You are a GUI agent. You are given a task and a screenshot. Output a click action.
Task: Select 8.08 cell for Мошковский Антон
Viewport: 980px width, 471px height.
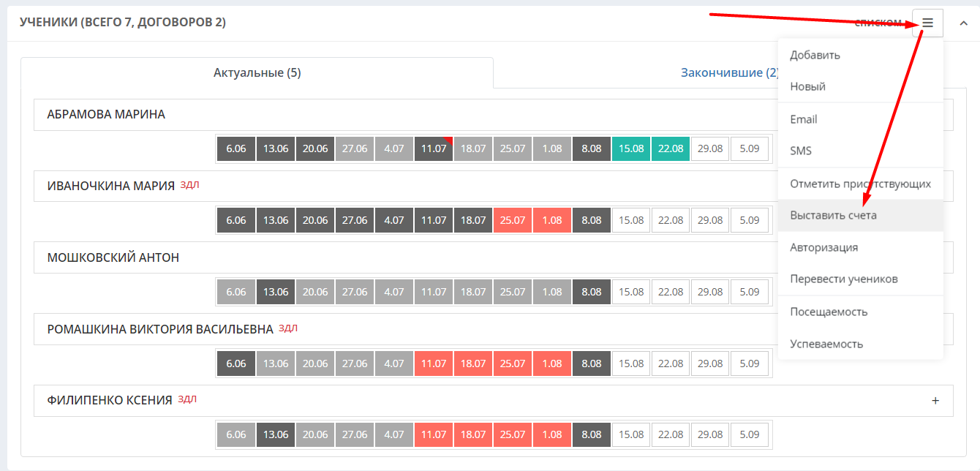[x=592, y=292]
